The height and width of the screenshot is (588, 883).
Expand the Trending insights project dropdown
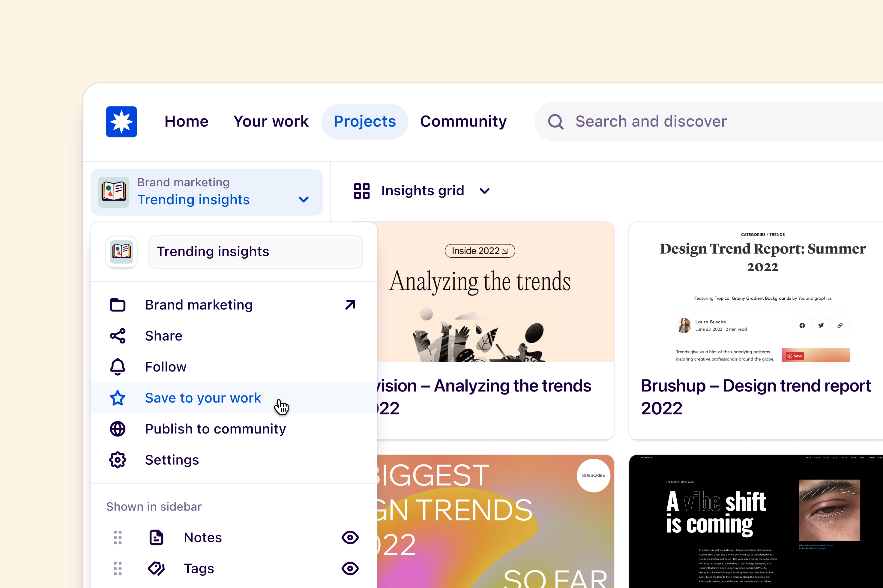tap(303, 199)
